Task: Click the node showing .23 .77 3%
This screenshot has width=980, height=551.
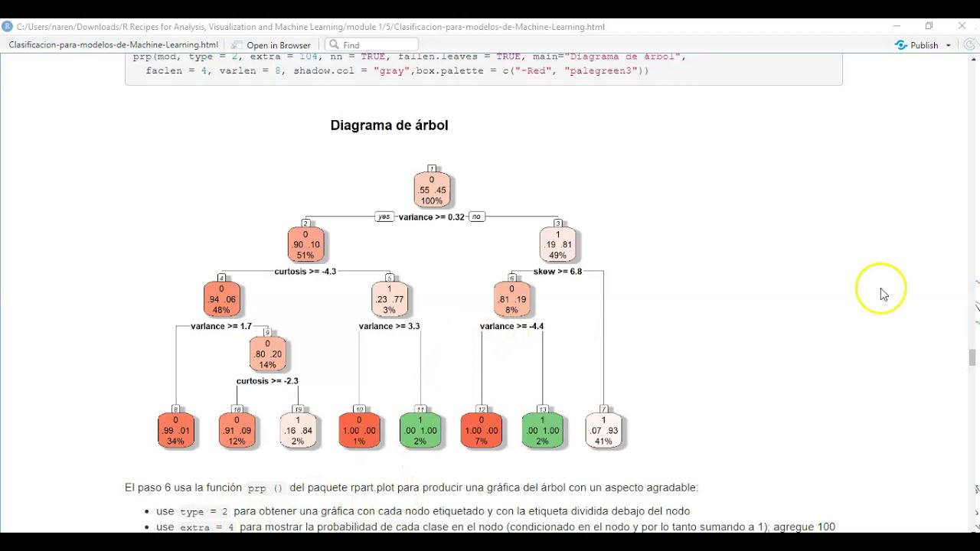Action: (x=390, y=299)
